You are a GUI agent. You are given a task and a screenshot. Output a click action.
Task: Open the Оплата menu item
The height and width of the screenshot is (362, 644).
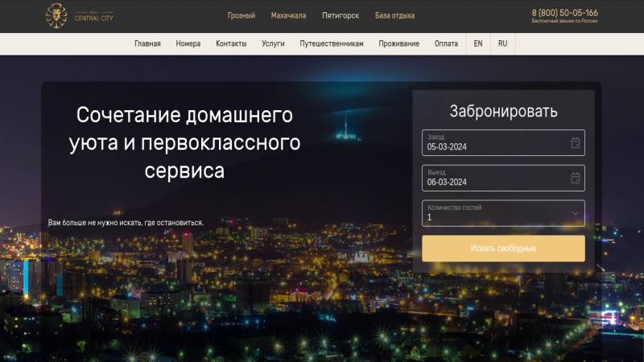click(446, 43)
